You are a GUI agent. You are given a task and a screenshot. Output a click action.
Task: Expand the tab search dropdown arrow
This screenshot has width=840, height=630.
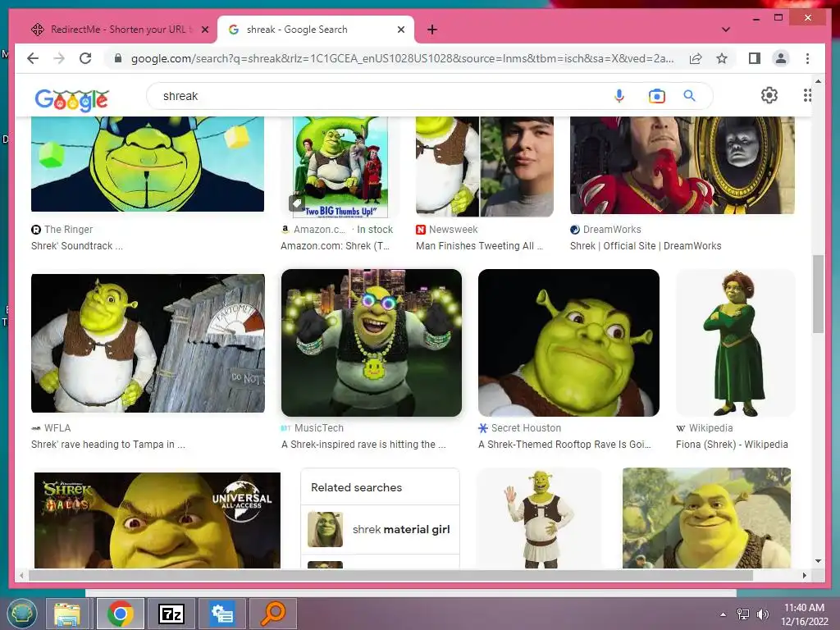pos(726,30)
